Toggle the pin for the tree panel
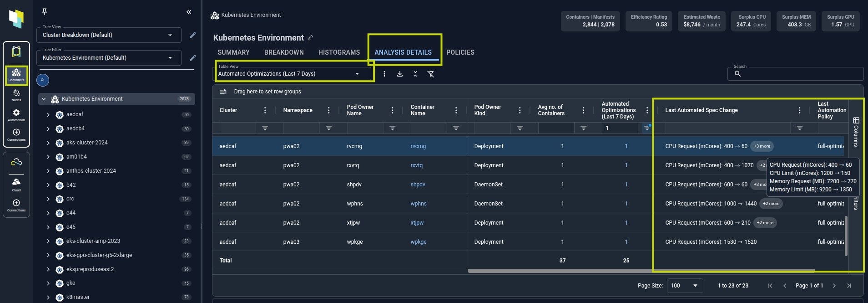This screenshot has height=303, width=868. 45,12
